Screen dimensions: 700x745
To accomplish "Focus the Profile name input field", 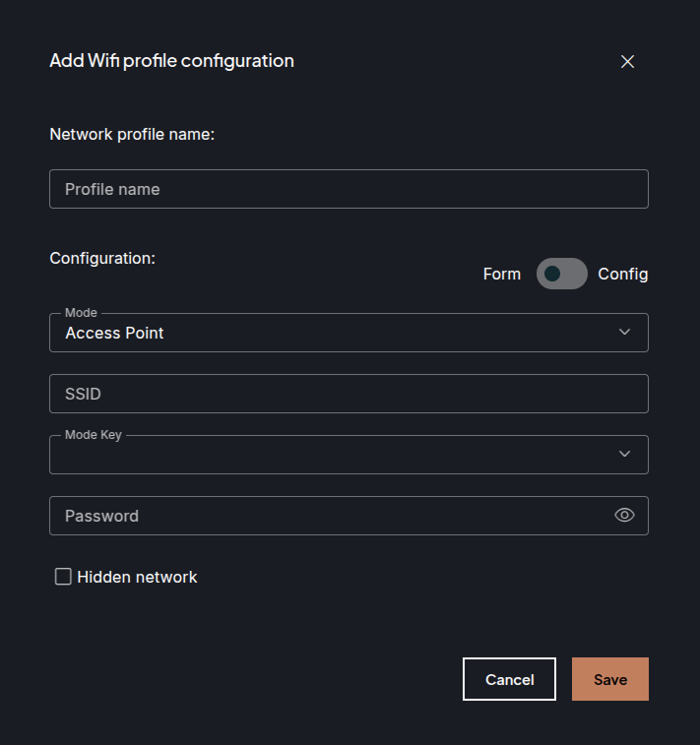I will click(349, 189).
